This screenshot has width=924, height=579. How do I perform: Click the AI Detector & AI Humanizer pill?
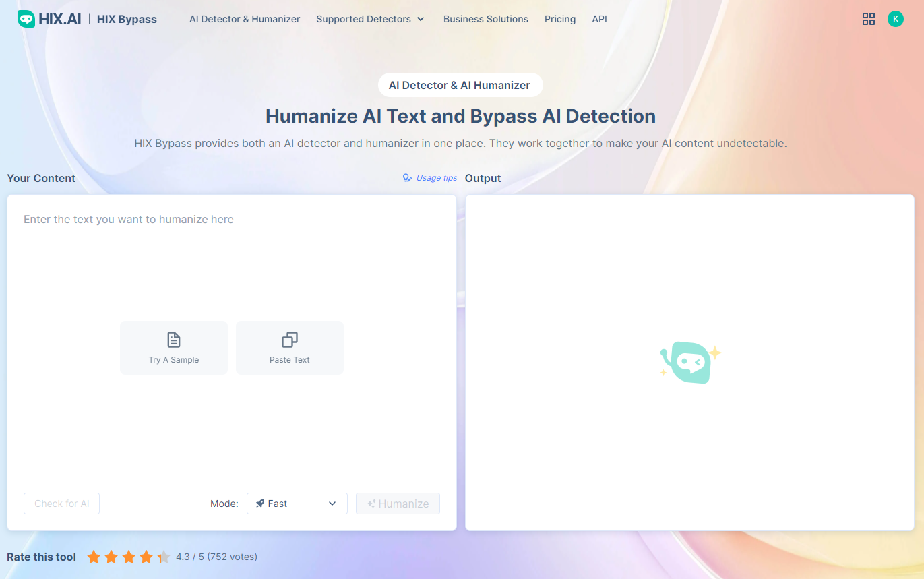460,85
